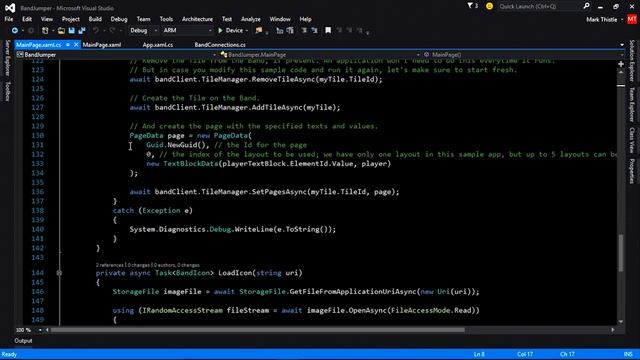The image size is (640, 360).
Task: Close the MainPage.xaml.cs tab
Action: pyautogui.click(x=76, y=44)
